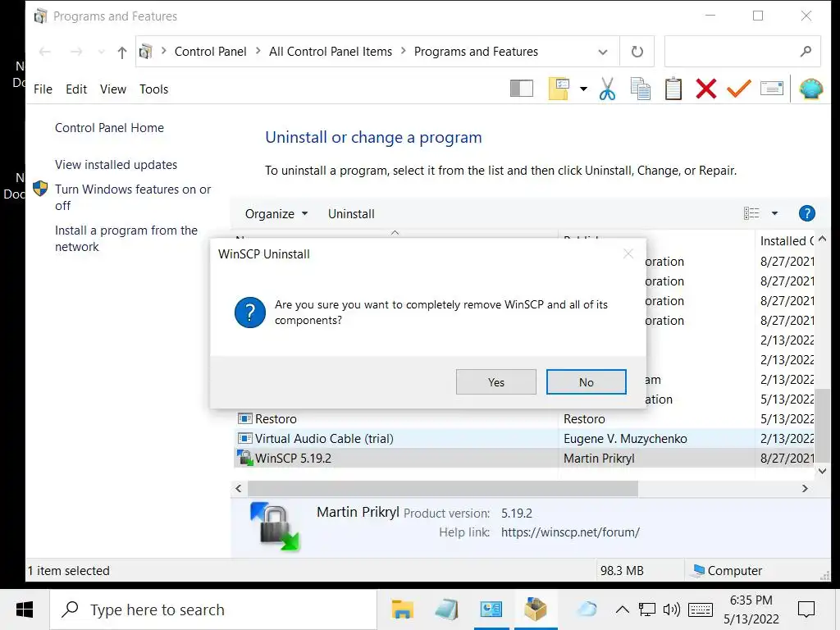The image size is (840, 630).
Task: Click the volume speaker tray icon
Action: [x=671, y=609]
